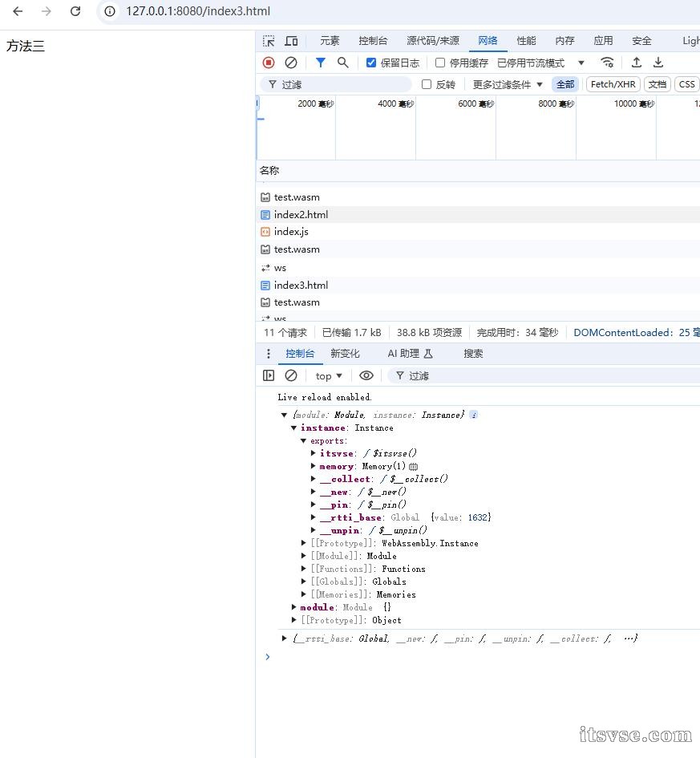Select index.js request row
Image resolution: width=700 pixels, height=758 pixels.
point(477,232)
